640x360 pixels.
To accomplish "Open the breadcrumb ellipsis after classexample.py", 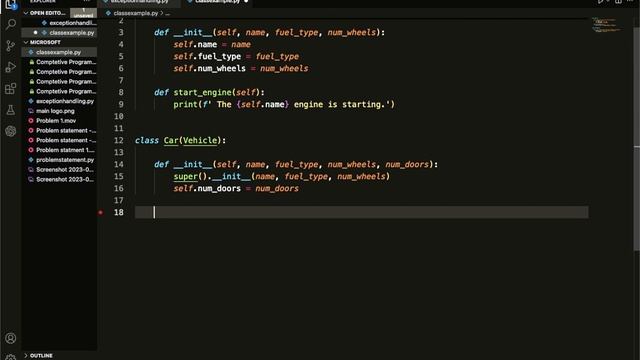I will click(x=167, y=13).
